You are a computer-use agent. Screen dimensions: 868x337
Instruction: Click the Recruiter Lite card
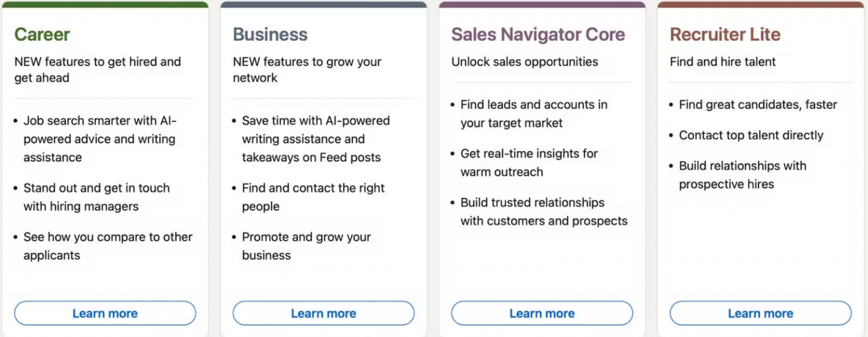click(x=760, y=170)
